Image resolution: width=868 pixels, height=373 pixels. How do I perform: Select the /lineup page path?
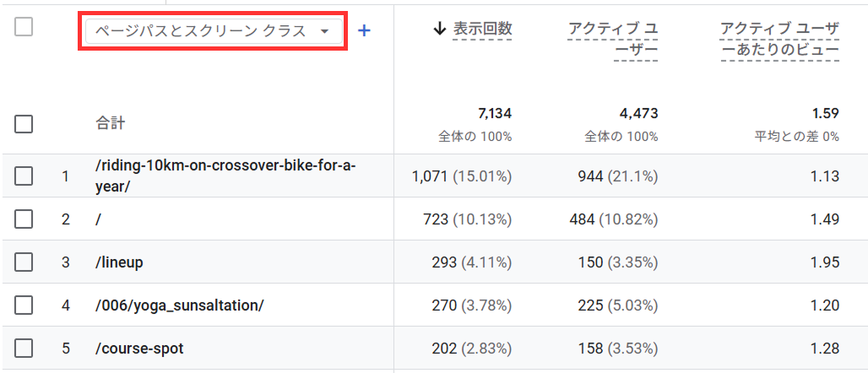click(x=119, y=262)
